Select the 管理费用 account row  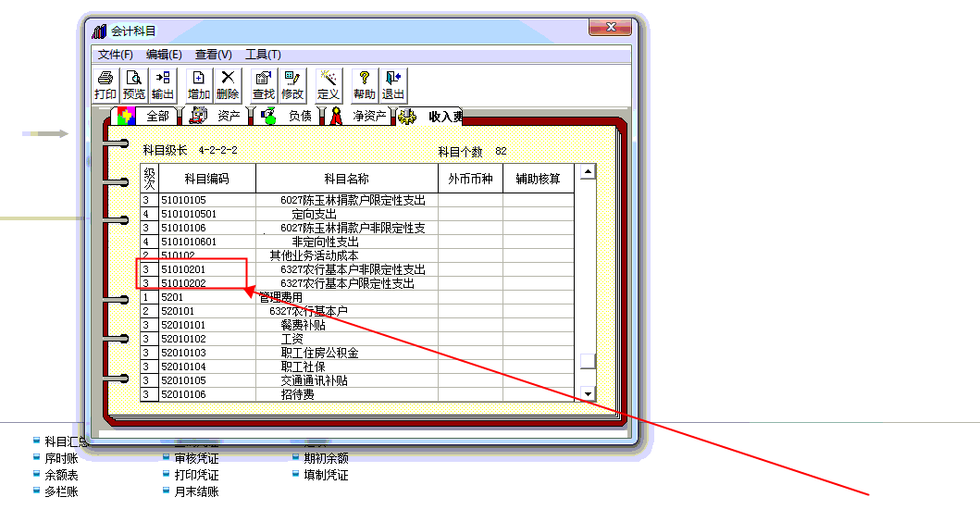[x=357, y=297]
